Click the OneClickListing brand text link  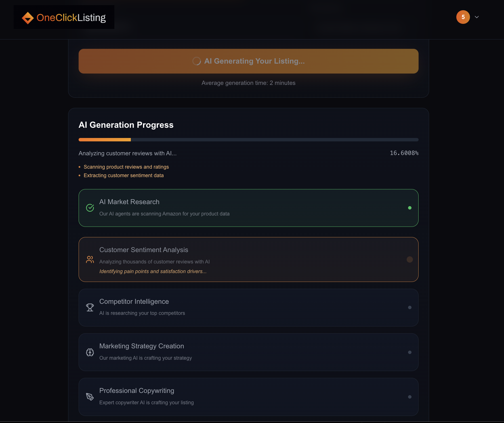click(x=71, y=18)
